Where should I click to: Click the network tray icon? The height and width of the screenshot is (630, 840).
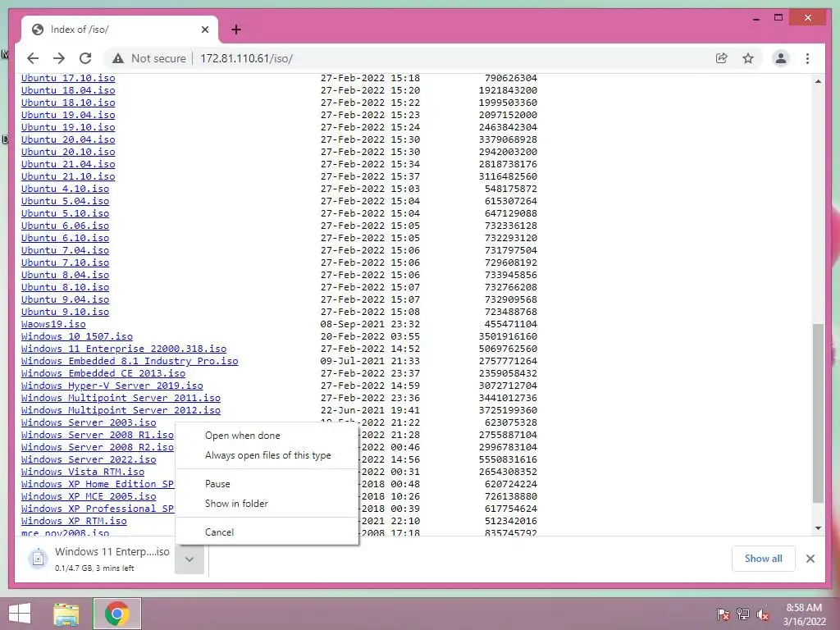click(743, 614)
